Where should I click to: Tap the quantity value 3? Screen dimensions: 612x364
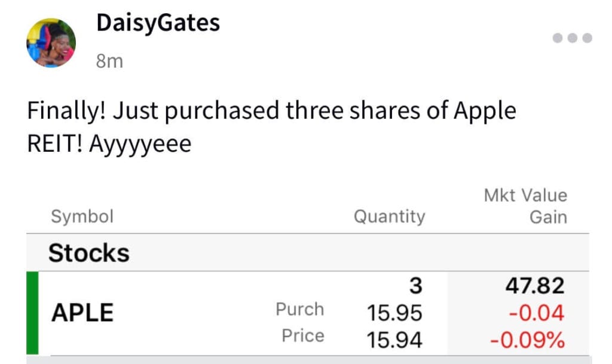(x=416, y=286)
